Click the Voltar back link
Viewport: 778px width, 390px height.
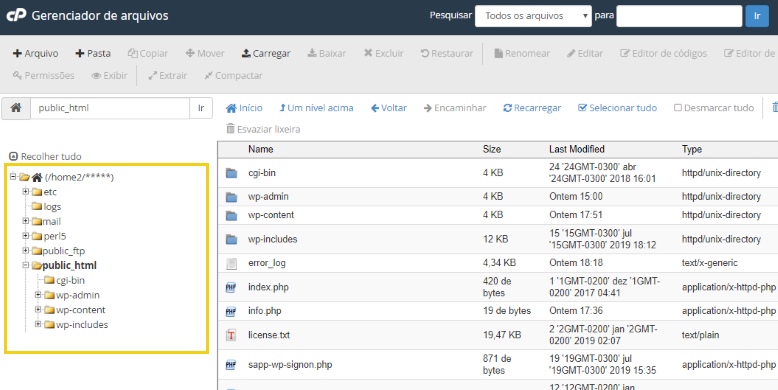[x=389, y=108]
